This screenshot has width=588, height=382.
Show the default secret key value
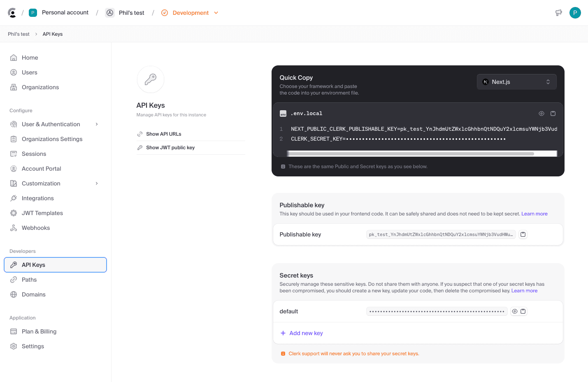(x=514, y=311)
